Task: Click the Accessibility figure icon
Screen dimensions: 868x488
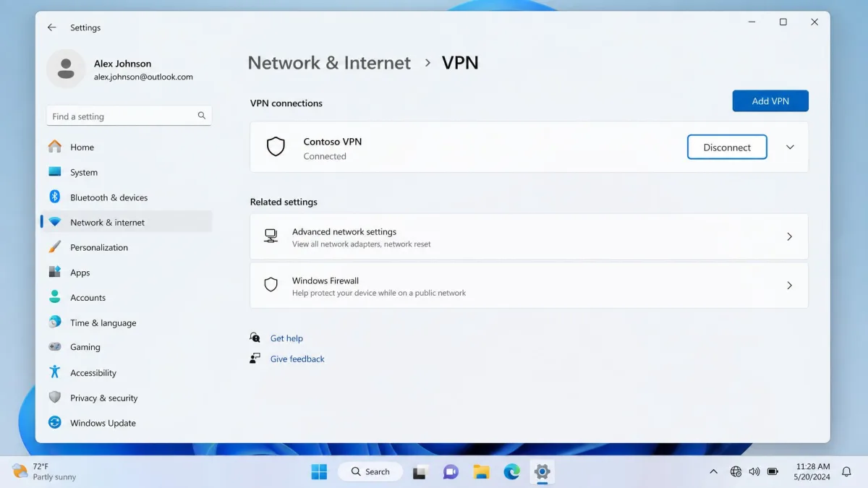Action: click(x=55, y=372)
